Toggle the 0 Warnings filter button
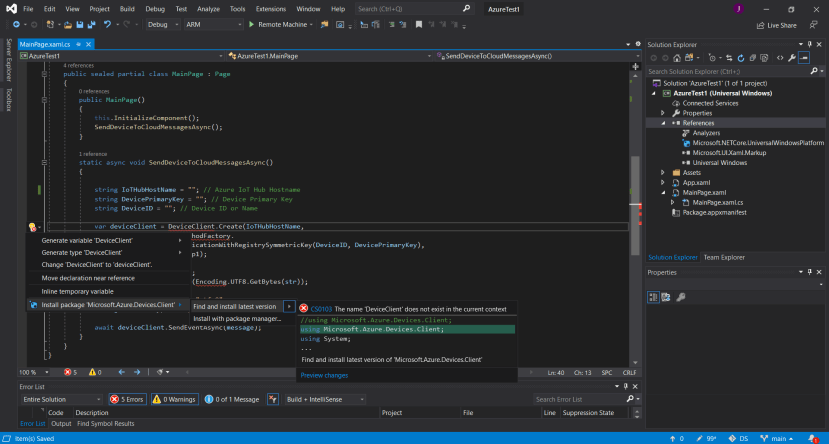829x444 pixels. tap(175, 399)
